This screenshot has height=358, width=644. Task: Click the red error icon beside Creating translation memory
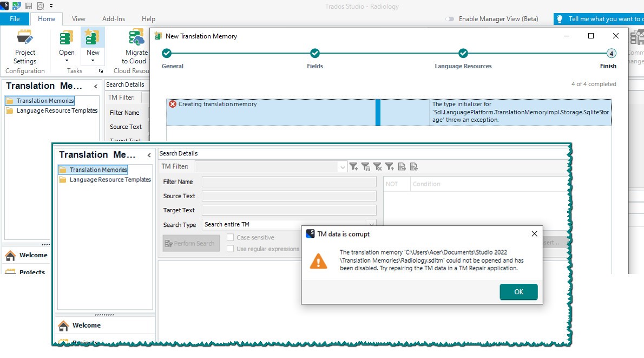[173, 104]
